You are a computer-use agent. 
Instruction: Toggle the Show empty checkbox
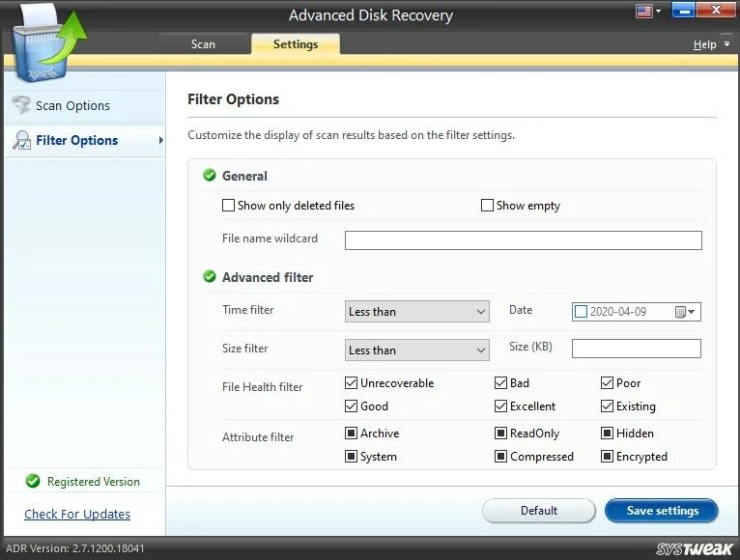(487, 206)
